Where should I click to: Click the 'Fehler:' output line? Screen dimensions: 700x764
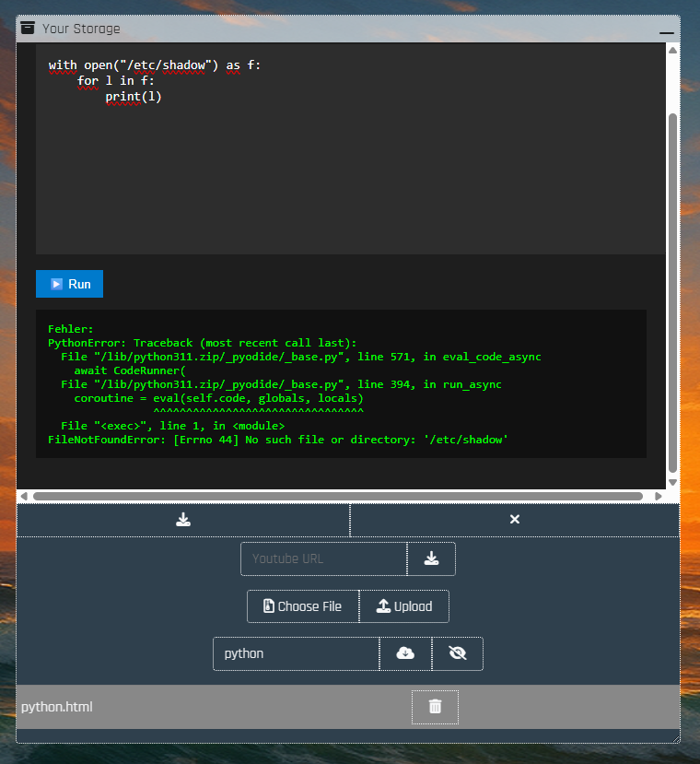pyautogui.click(x=71, y=329)
